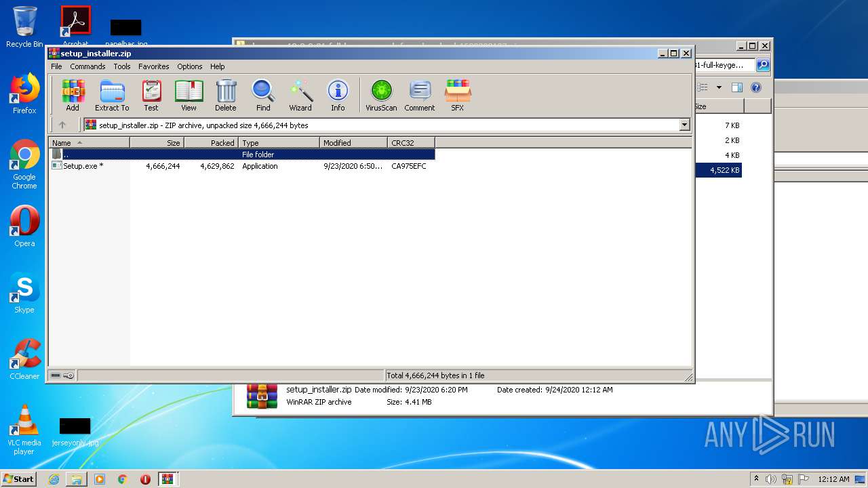Click the drive icon in WinRAR status bar
This screenshot has height=488, width=868.
tap(56, 375)
